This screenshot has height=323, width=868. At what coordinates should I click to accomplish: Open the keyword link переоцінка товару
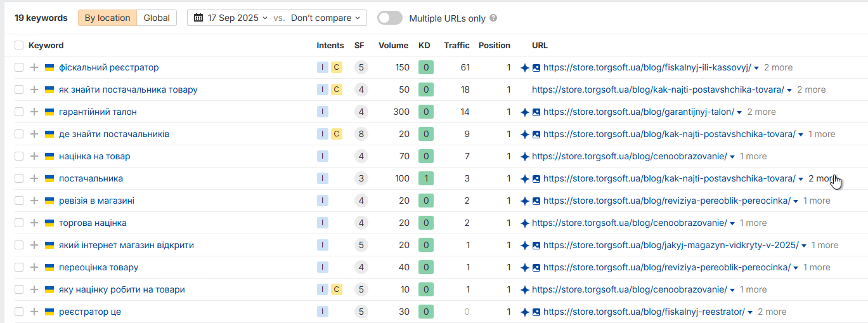point(98,267)
